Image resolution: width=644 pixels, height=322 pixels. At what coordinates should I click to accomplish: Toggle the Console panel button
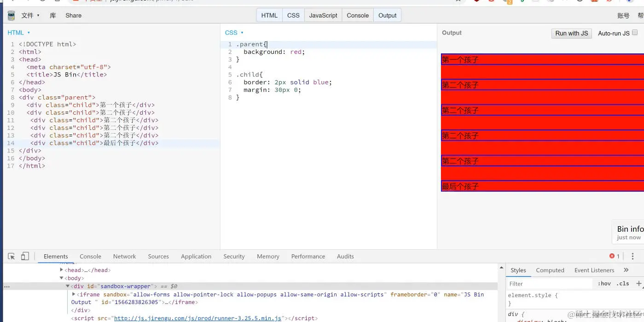pyautogui.click(x=358, y=15)
